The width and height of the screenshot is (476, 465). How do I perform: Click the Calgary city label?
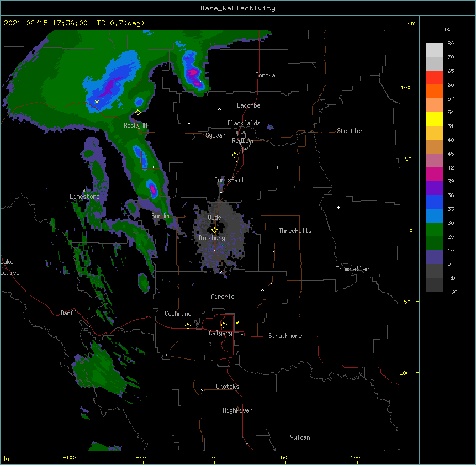[220, 333]
